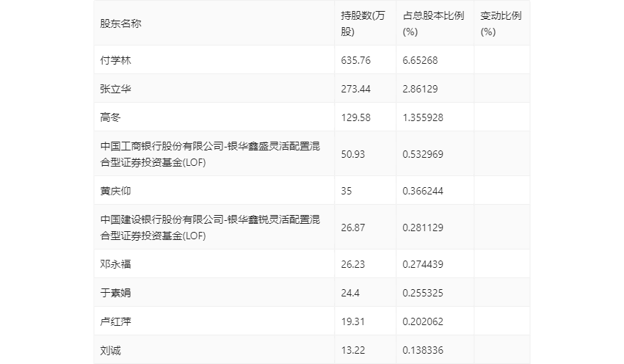Screen dimensions: 624x364
Task: Select shareholder name 于素娟
Action: click(115, 293)
